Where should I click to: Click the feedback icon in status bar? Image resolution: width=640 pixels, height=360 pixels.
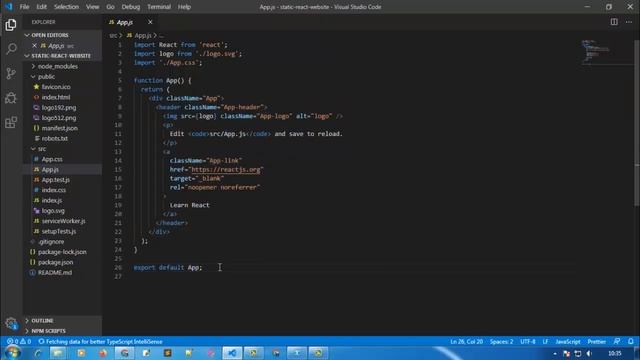pyautogui.click(x=617, y=341)
